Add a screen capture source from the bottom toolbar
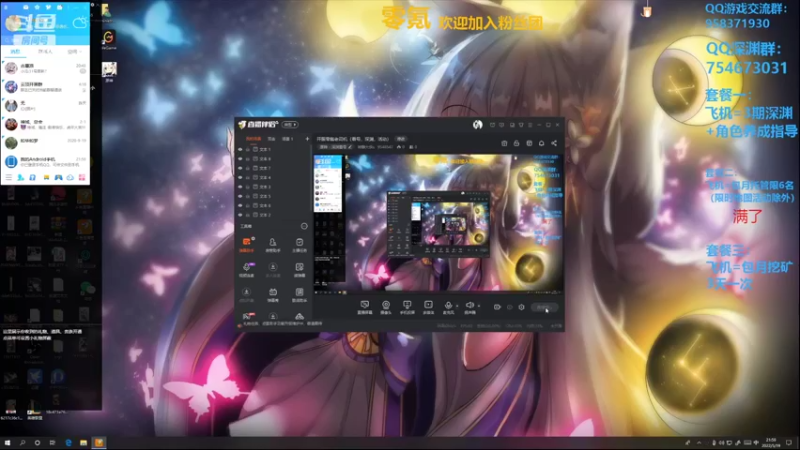Screen dimensions: 800x450 pos(364,307)
